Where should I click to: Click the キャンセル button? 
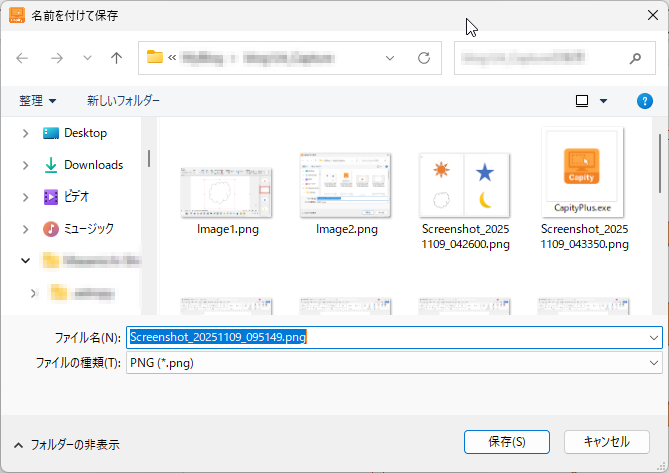click(x=606, y=442)
